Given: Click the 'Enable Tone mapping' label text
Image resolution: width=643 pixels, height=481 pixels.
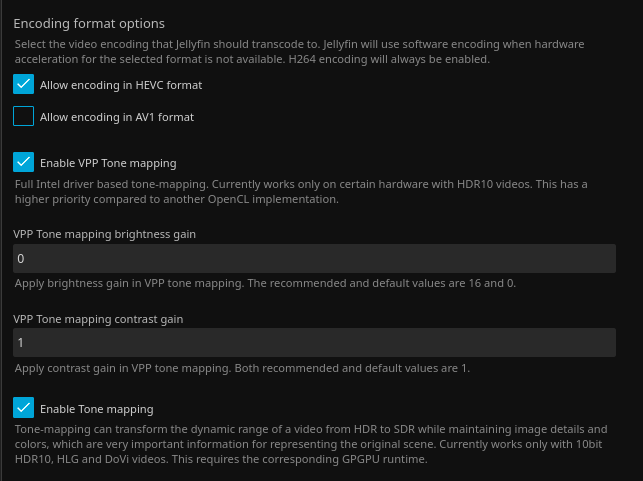Looking at the screenshot, I should (x=96, y=409).
